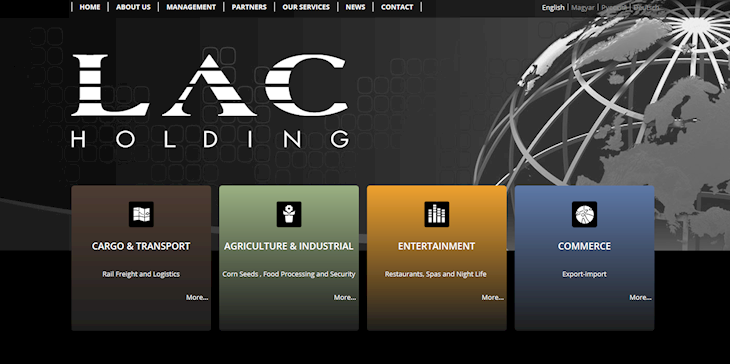Click More... in the Entertainment card
The height and width of the screenshot is (364, 730).
pyautogui.click(x=493, y=297)
